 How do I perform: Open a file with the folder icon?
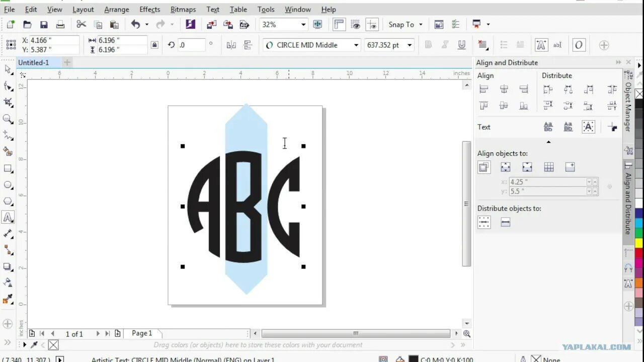27,24
